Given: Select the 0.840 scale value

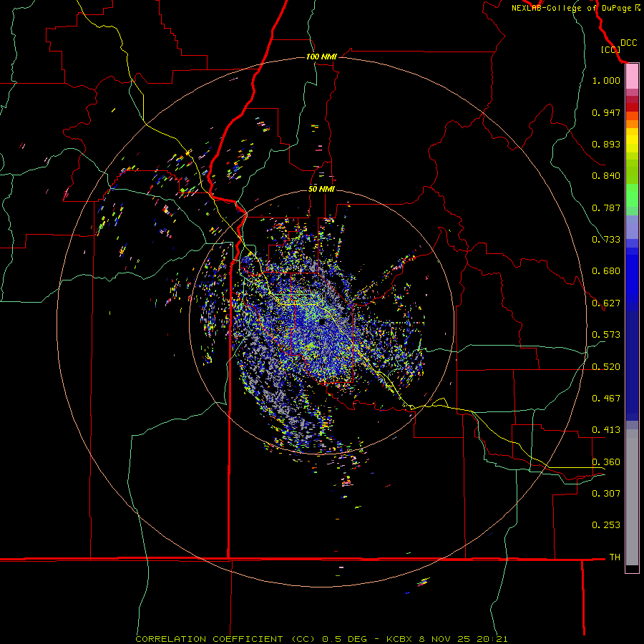Looking at the screenshot, I should point(606,176).
